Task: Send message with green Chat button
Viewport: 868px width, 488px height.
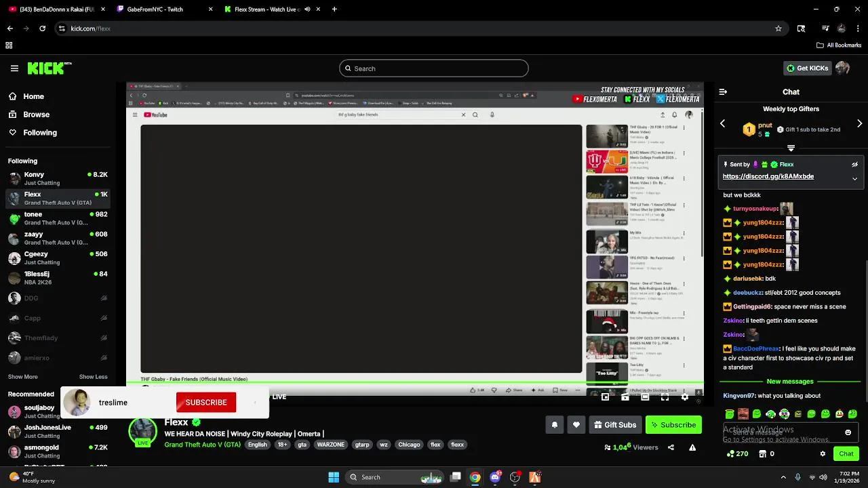Action: [x=846, y=453]
